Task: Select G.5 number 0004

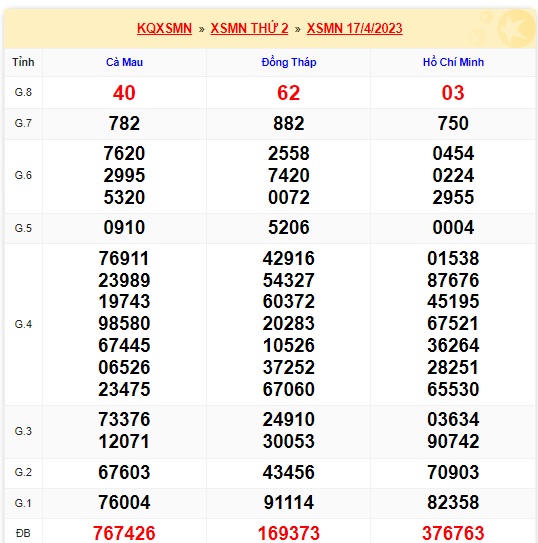Action: tap(453, 228)
